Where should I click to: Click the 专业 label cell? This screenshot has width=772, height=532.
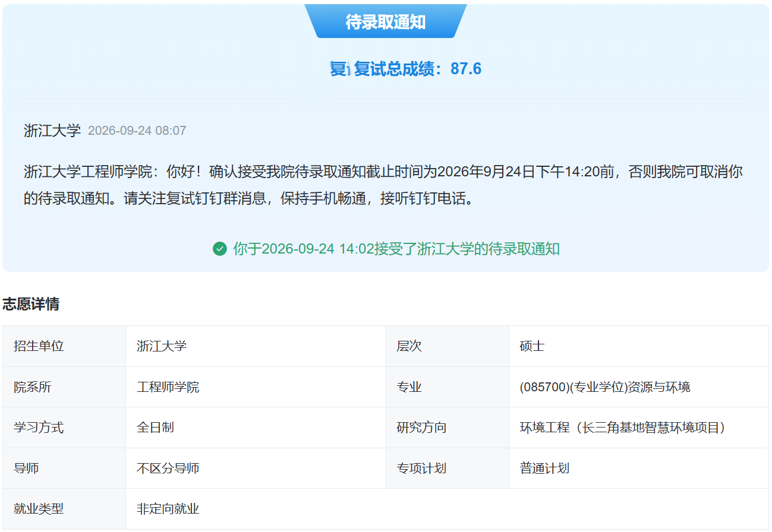[448, 387]
